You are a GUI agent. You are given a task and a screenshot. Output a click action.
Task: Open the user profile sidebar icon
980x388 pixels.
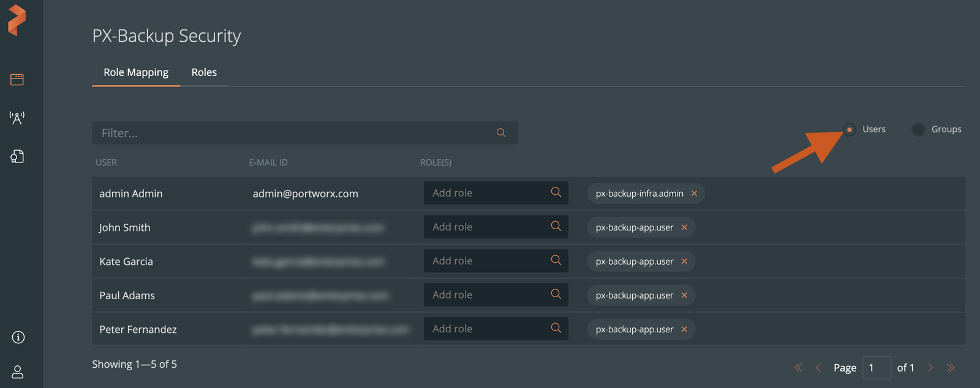18,372
